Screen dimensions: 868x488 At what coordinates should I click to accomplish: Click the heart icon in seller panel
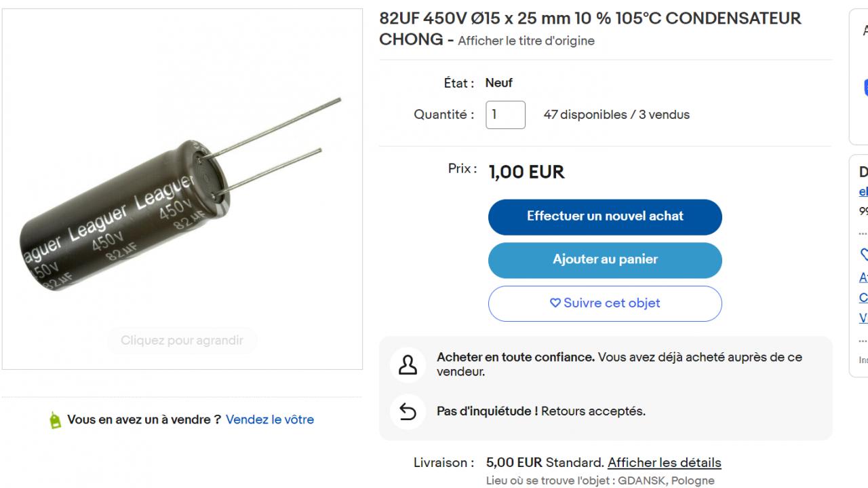(x=864, y=255)
